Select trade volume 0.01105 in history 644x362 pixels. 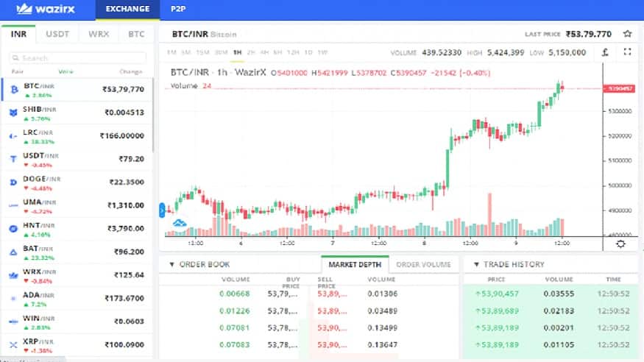pyautogui.click(x=559, y=345)
